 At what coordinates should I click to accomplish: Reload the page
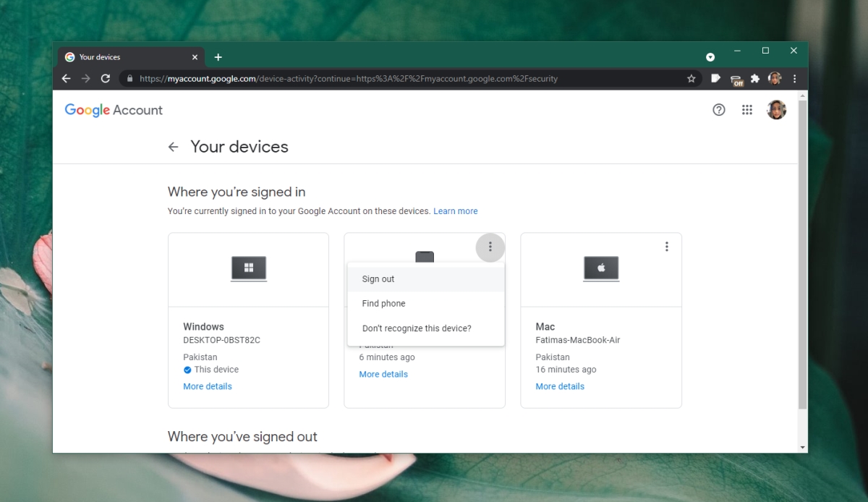point(105,78)
